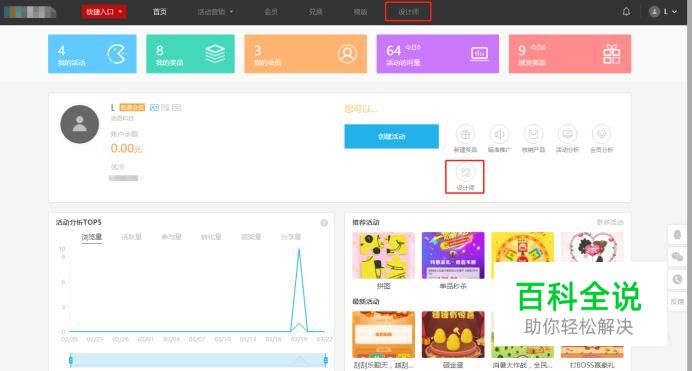The width and height of the screenshot is (692, 371).
Task: Click the blue 创建活动 button
Action: pos(391,136)
